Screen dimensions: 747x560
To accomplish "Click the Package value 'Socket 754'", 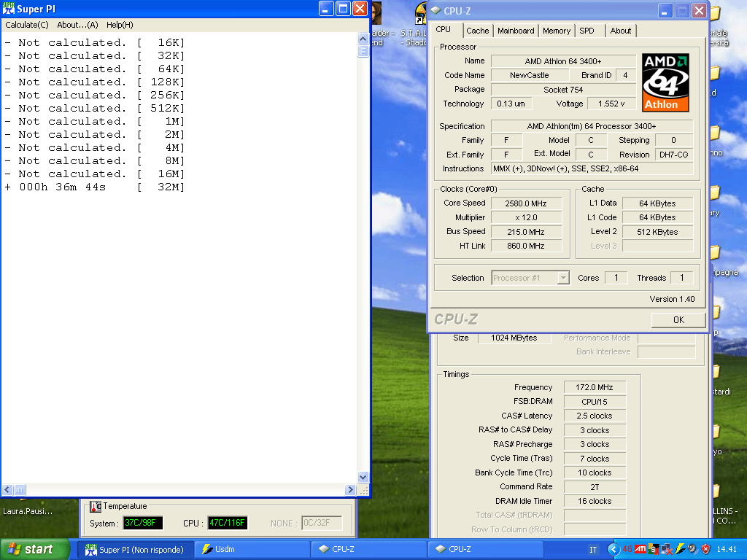I will coord(563,90).
